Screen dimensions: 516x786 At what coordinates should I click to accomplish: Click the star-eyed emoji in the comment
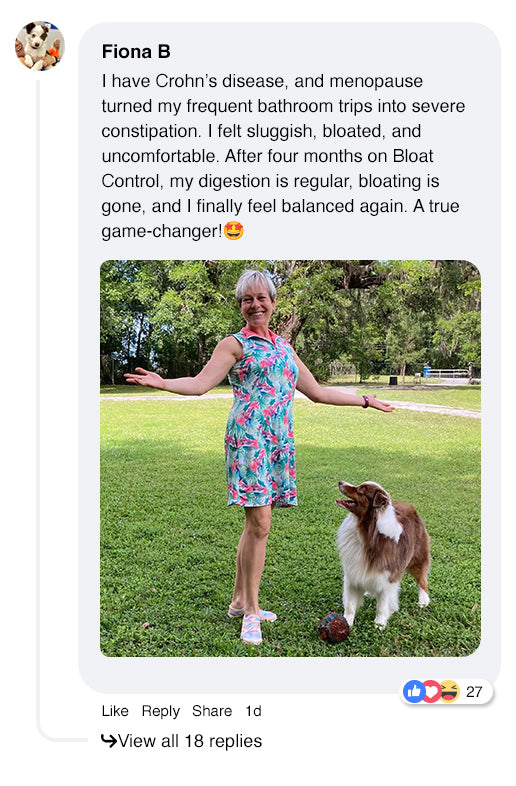[x=234, y=231]
